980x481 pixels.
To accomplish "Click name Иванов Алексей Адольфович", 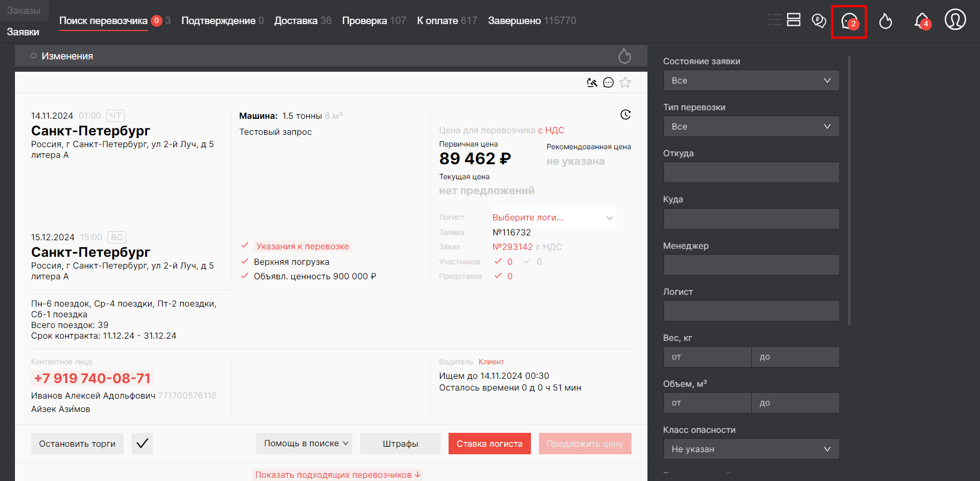I will point(93,395).
